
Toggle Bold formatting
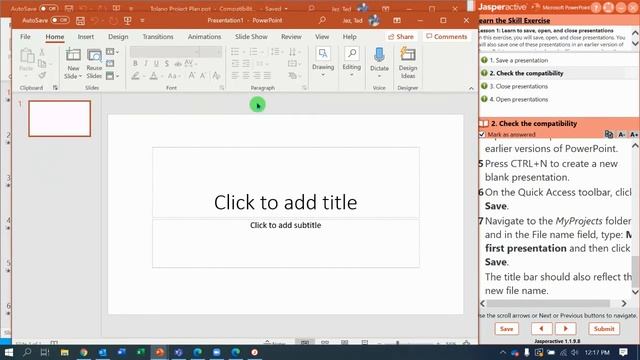135,64
